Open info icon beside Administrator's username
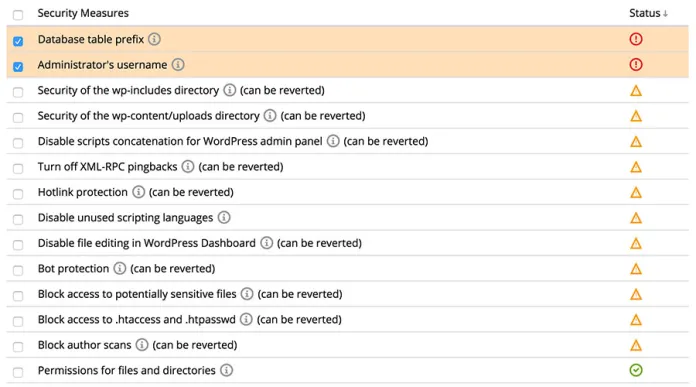Image resolution: width=696 pixels, height=387 pixels. [178, 65]
